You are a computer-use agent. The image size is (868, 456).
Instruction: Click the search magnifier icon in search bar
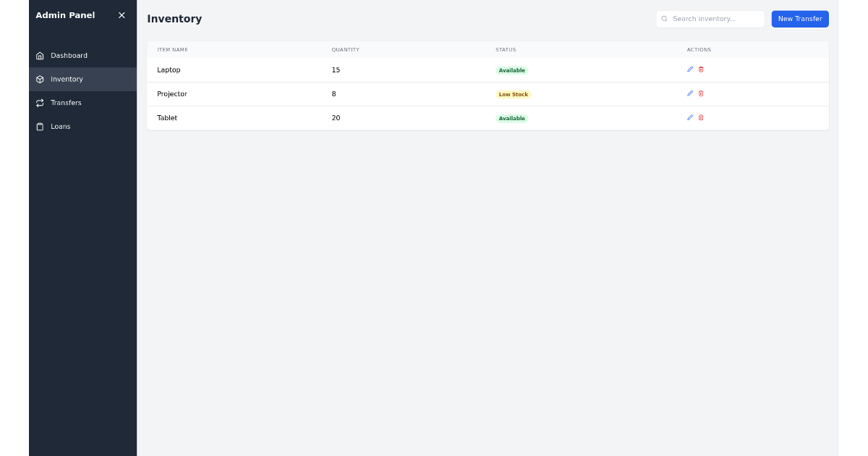click(x=665, y=19)
